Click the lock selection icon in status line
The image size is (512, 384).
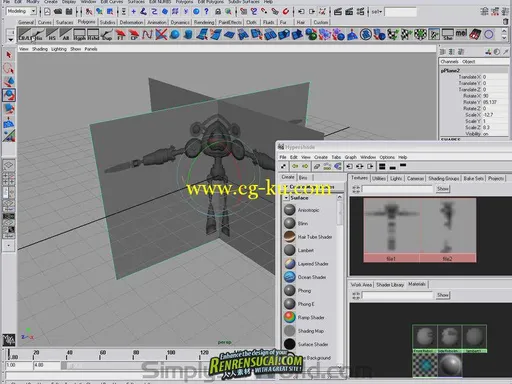tap(218, 12)
